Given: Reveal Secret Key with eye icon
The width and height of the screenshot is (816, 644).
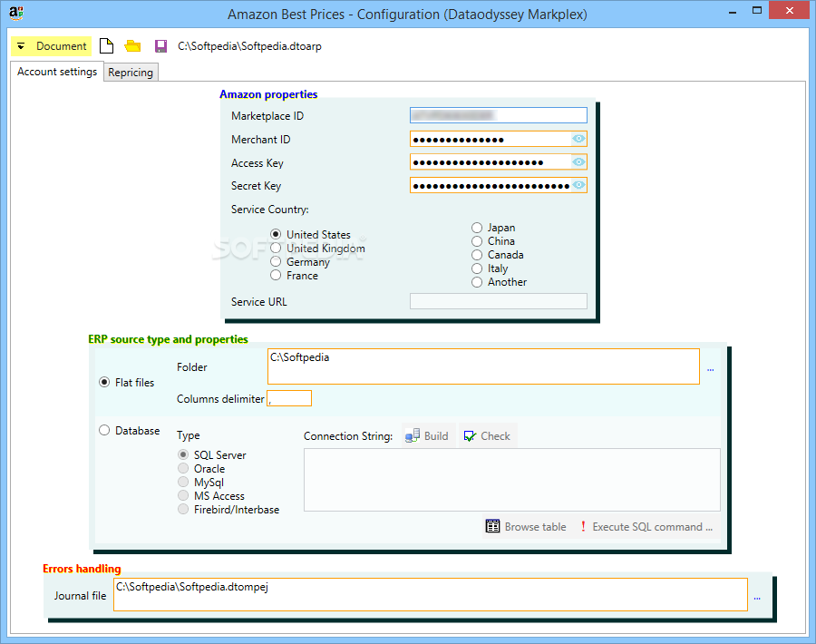Looking at the screenshot, I should pos(578,185).
